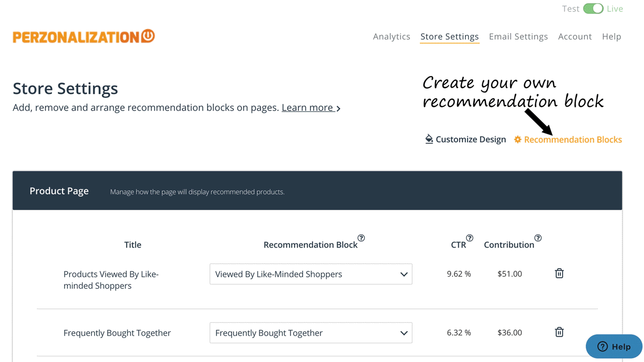Open the Frequently Bought Together dropdown
The width and height of the screenshot is (644, 362).
(311, 333)
